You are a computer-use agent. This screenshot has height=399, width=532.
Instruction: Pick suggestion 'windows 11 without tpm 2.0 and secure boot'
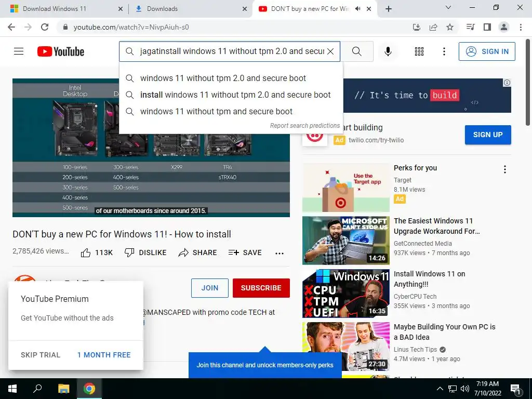coord(231,78)
